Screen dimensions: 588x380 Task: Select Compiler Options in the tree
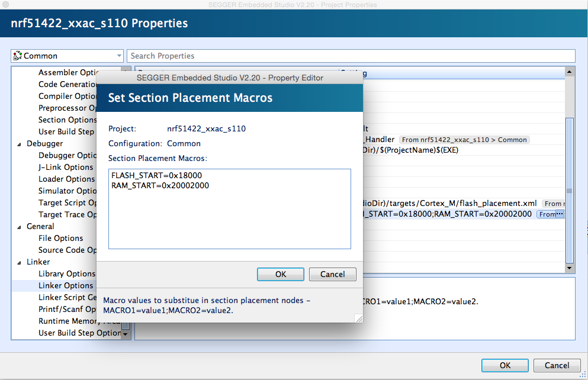67,96
